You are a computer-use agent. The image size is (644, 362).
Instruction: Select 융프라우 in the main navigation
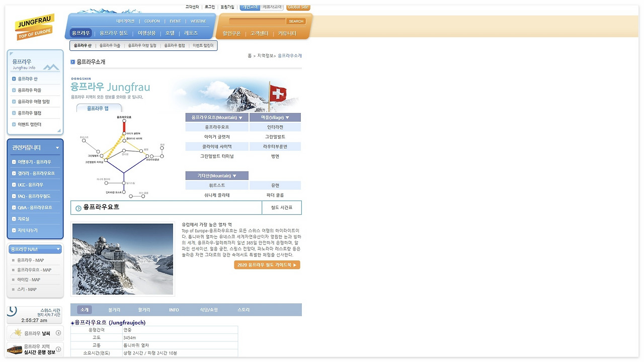tap(80, 33)
